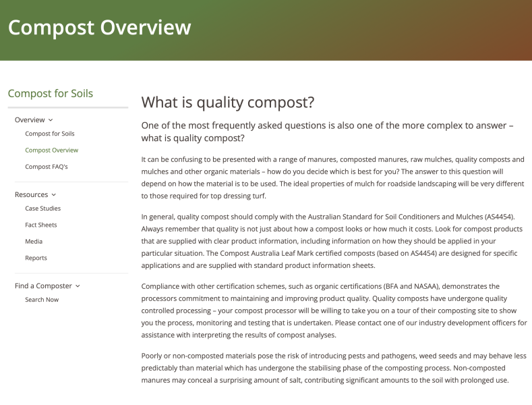Open Case Studies under Resources

click(x=42, y=209)
